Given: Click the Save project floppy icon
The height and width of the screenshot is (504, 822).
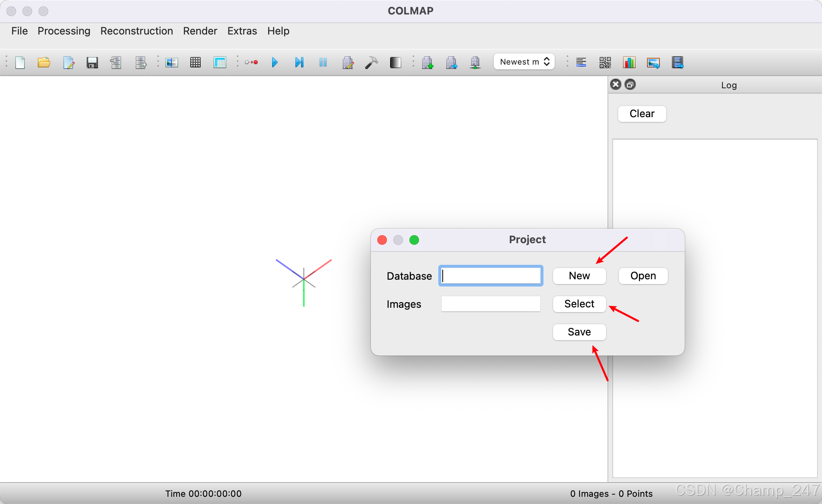Looking at the screenshot, I should tap(92, 63).
